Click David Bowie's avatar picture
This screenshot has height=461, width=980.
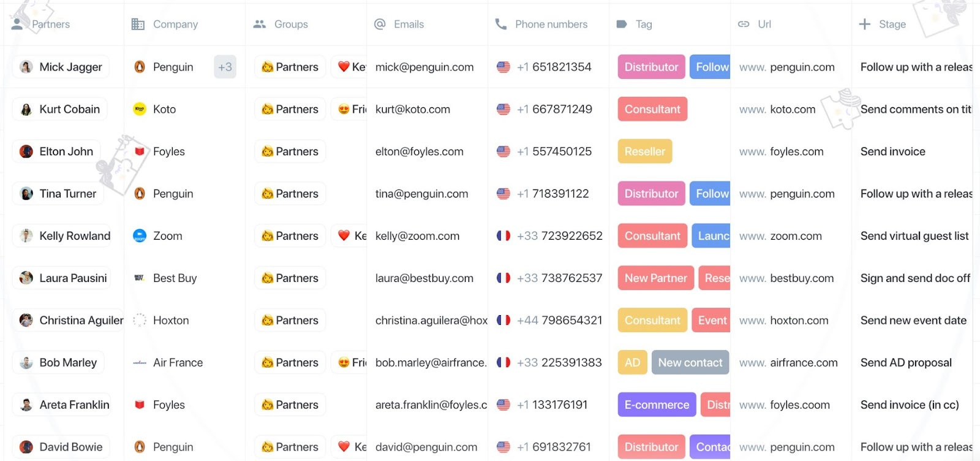tap(26, 447)
